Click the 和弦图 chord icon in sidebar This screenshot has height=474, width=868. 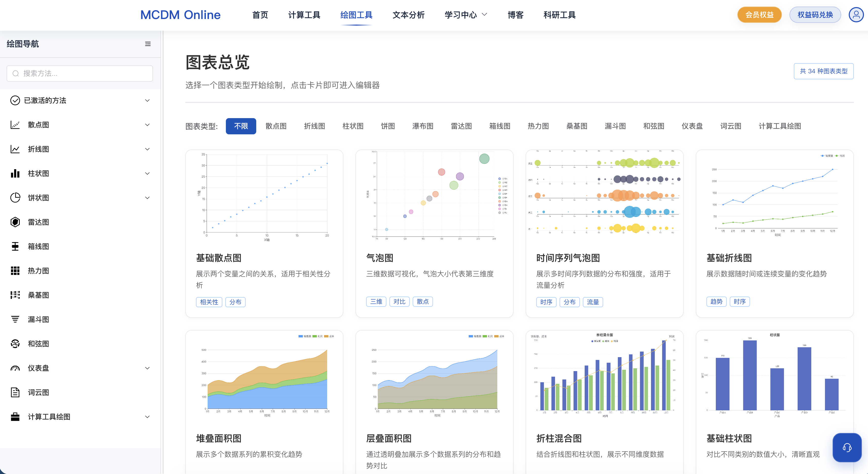15,344
